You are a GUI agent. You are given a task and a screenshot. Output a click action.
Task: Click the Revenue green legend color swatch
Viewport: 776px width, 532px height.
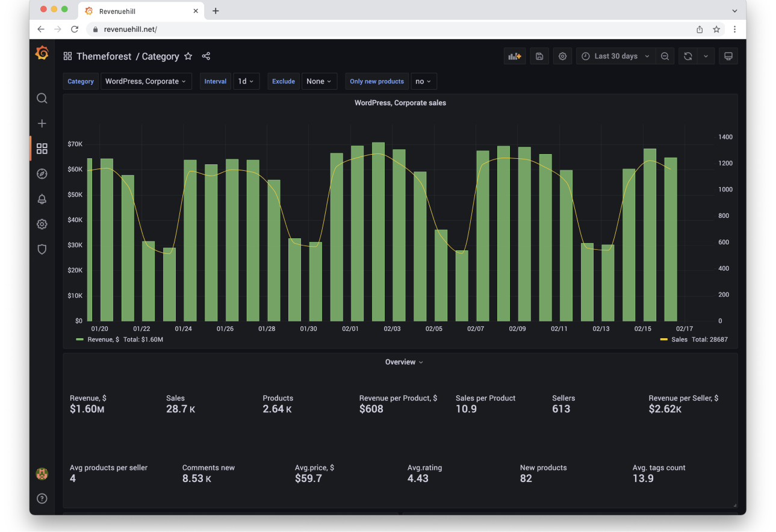[79, 339]
